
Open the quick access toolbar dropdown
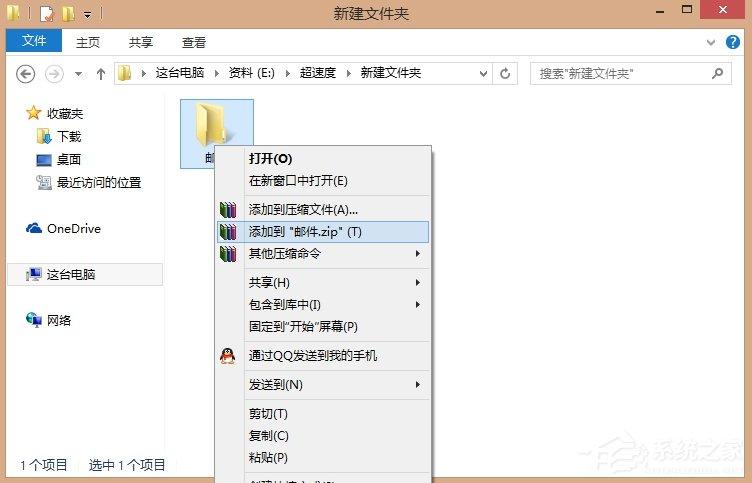coord(87,15)
